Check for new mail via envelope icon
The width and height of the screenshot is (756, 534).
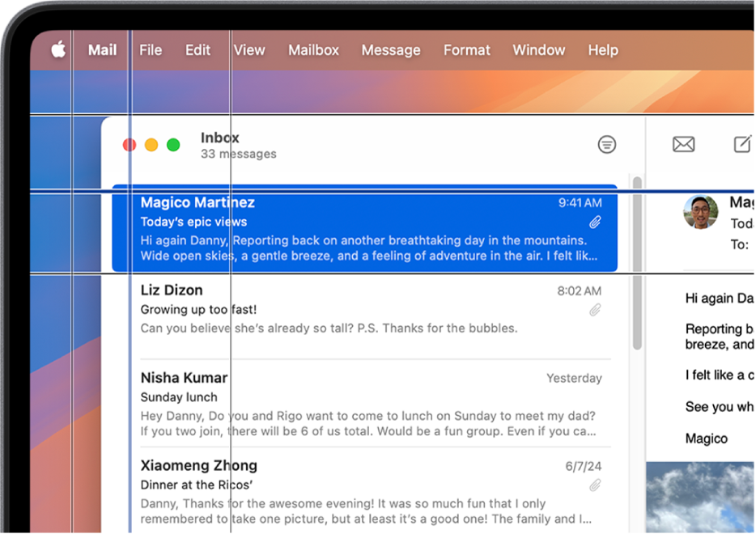click(x=682, y=144)
